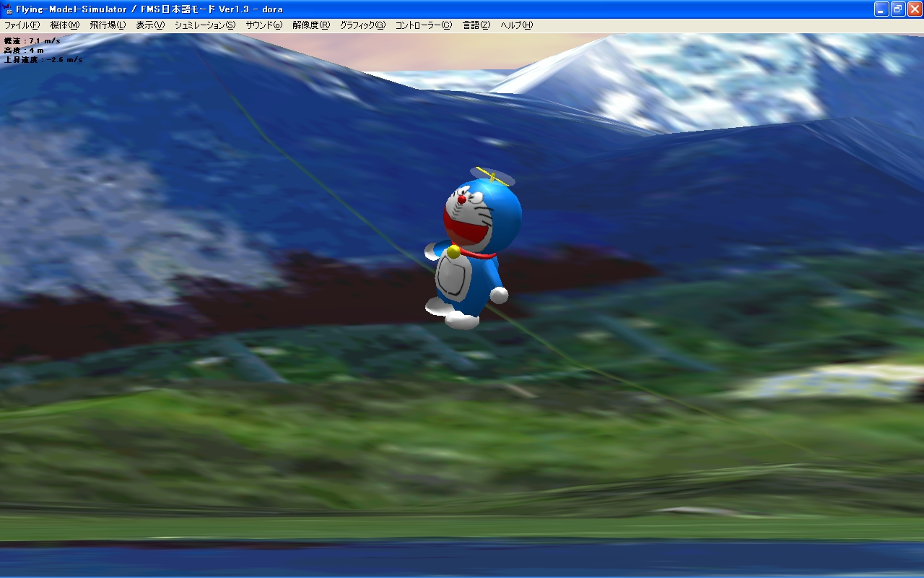Viewport: 924px width, 578px height.
Task: Open the 表示(V) menu
Action: (x=150, y=25)
